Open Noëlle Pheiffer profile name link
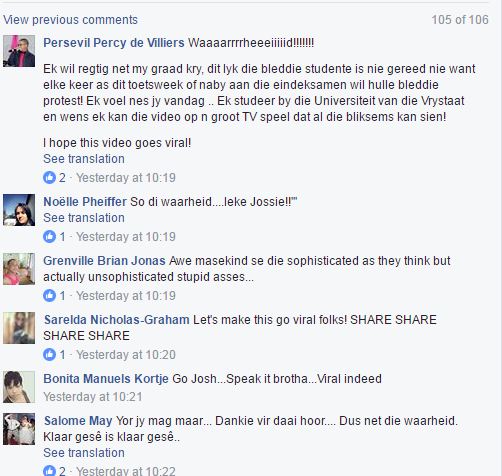Screen dimensions: 502x476 pos(85,202)
